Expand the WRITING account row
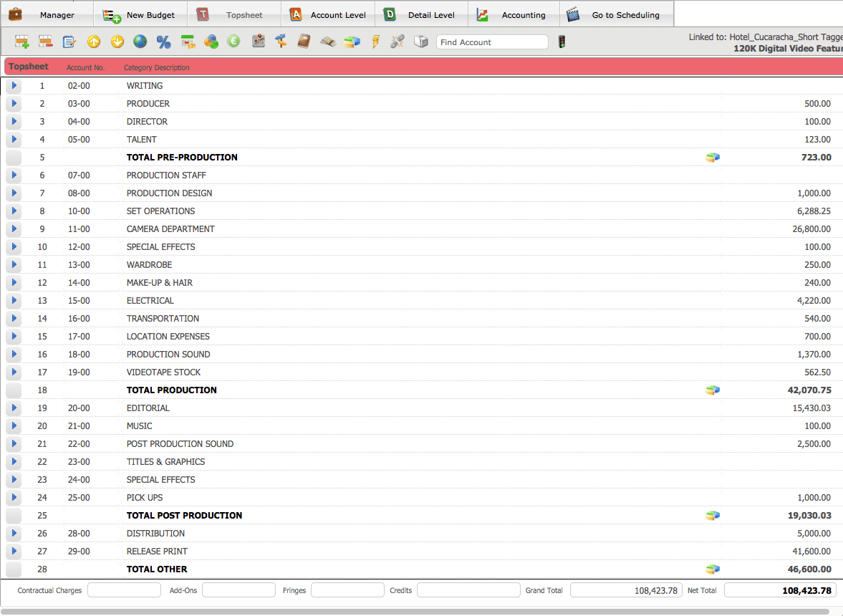 coord(14,85)
